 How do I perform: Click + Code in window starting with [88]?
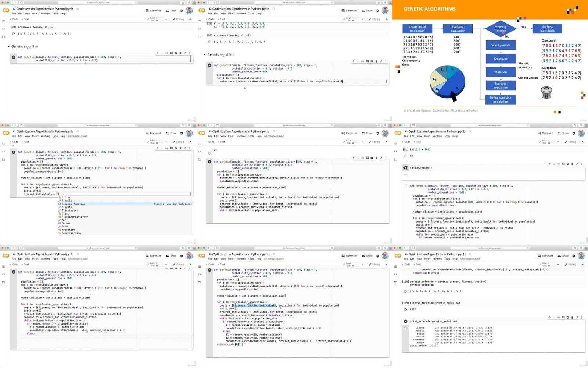pos(14,19)
